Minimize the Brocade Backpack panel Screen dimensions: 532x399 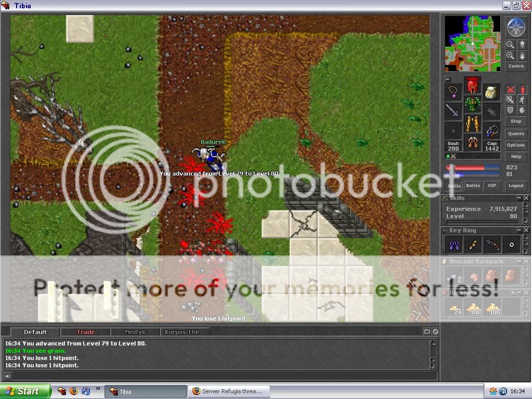519,261
